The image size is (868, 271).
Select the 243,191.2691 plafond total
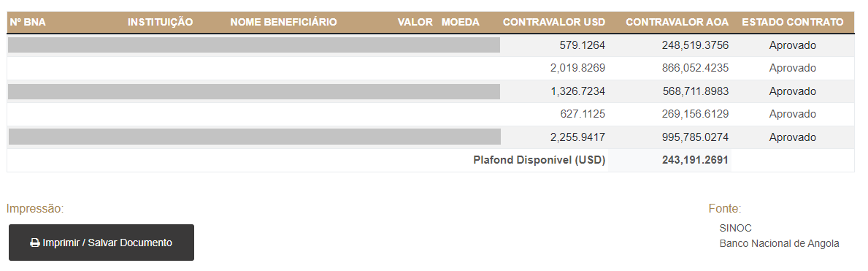point(695,160)
